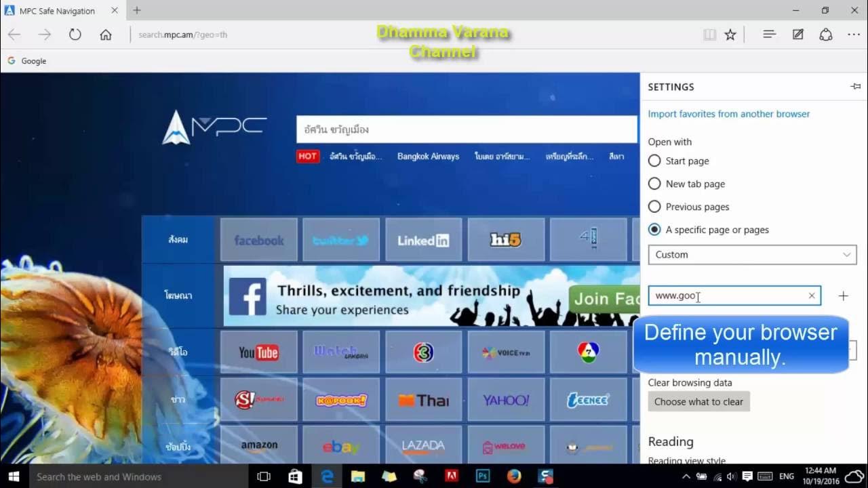Open the twitter tile
The image size is (868, 488).
[x=341, y=240]
